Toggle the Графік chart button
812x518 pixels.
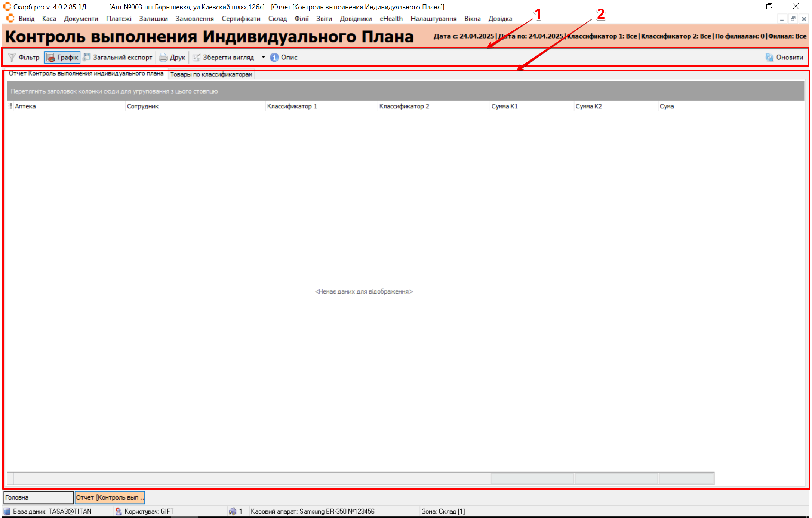pos(62,57)
